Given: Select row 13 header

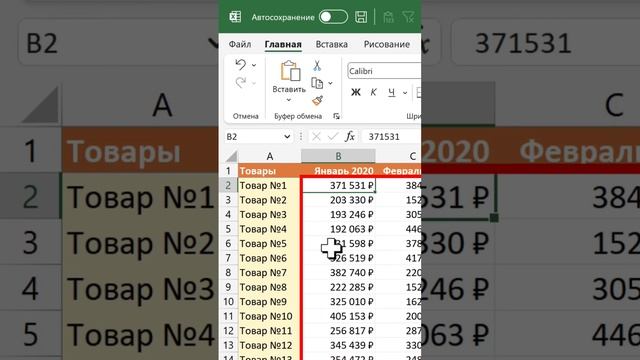Looking at the screenshot, I should (x=228, y=345).
